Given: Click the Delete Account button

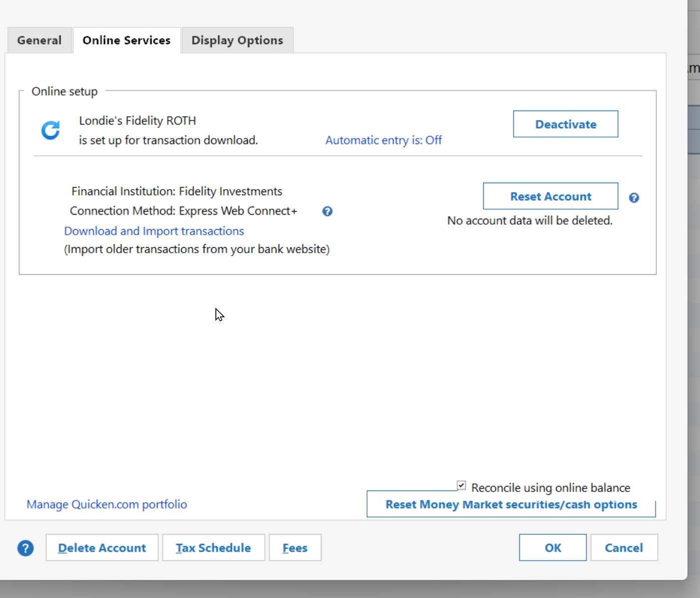Looking at the screenshot, I should [x=102, y=547].
